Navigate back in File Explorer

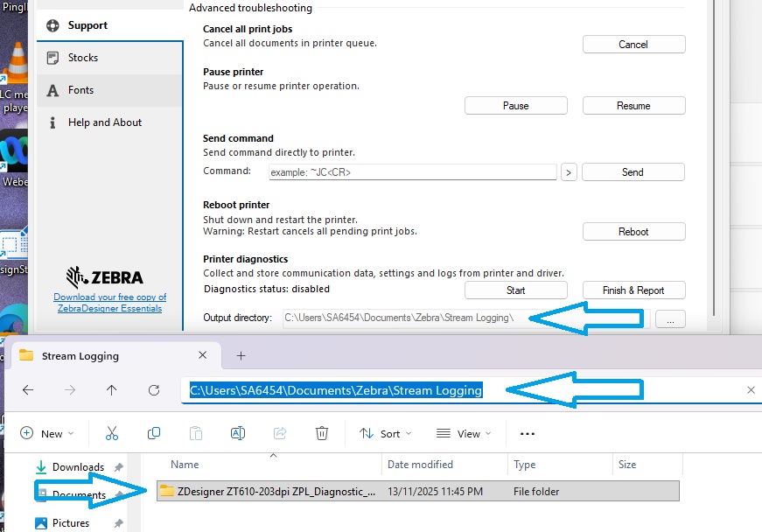point(28,390)
